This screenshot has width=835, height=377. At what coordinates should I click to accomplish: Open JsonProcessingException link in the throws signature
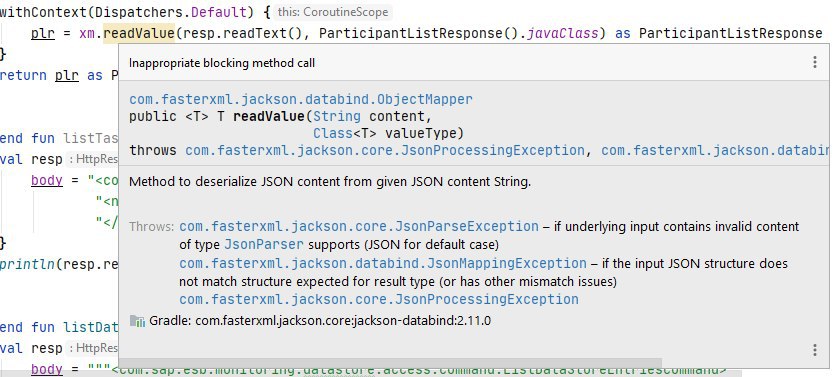pos(385,150)
